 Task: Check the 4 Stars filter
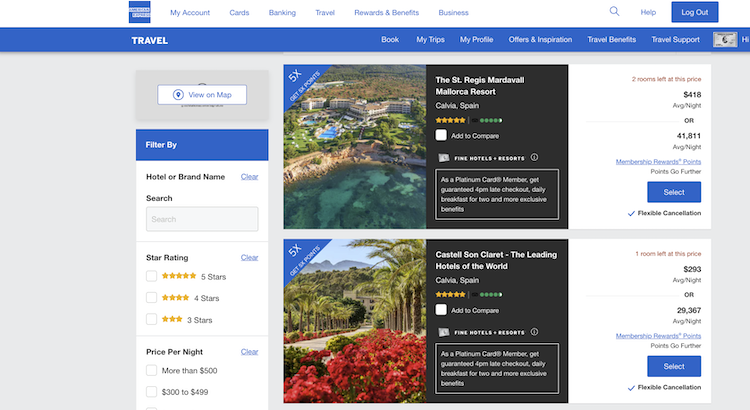(151, 298)
